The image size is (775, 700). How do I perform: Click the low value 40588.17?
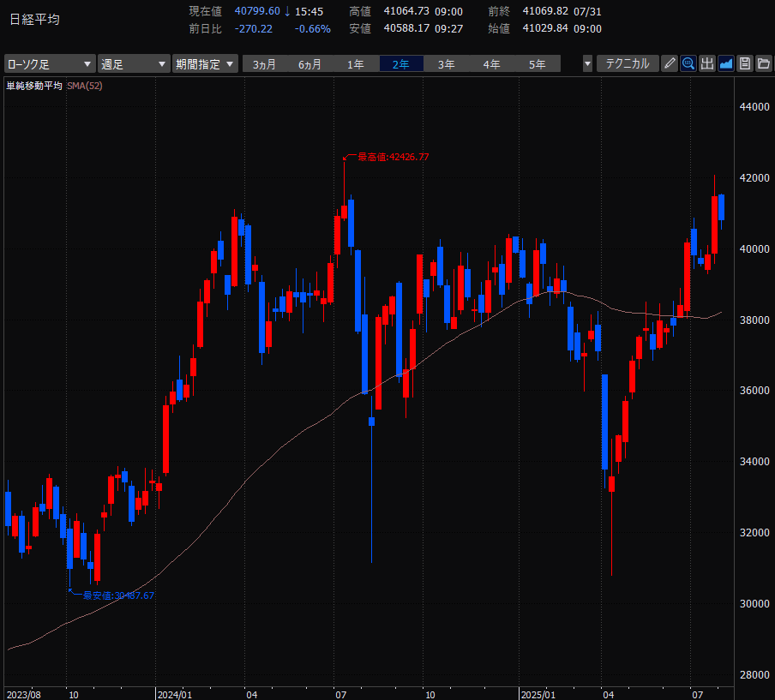406,28
